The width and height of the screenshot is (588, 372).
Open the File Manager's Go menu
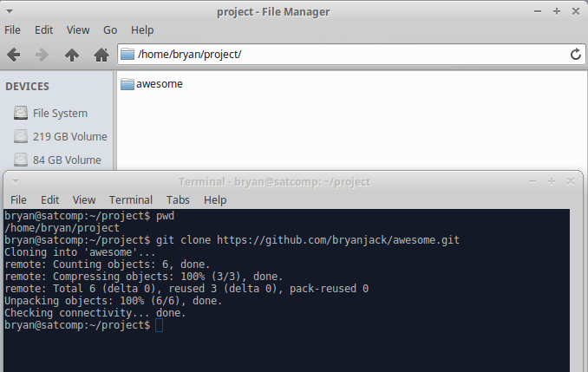(110, 30)
